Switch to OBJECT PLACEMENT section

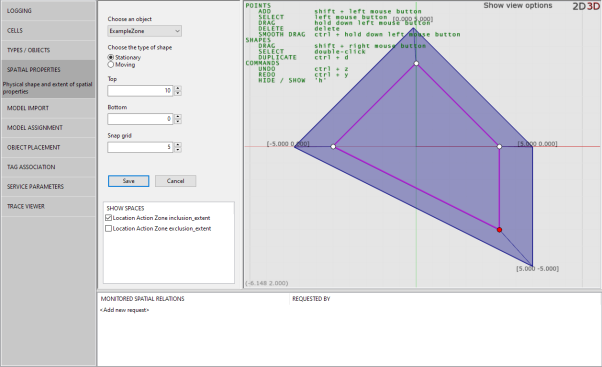48,147
